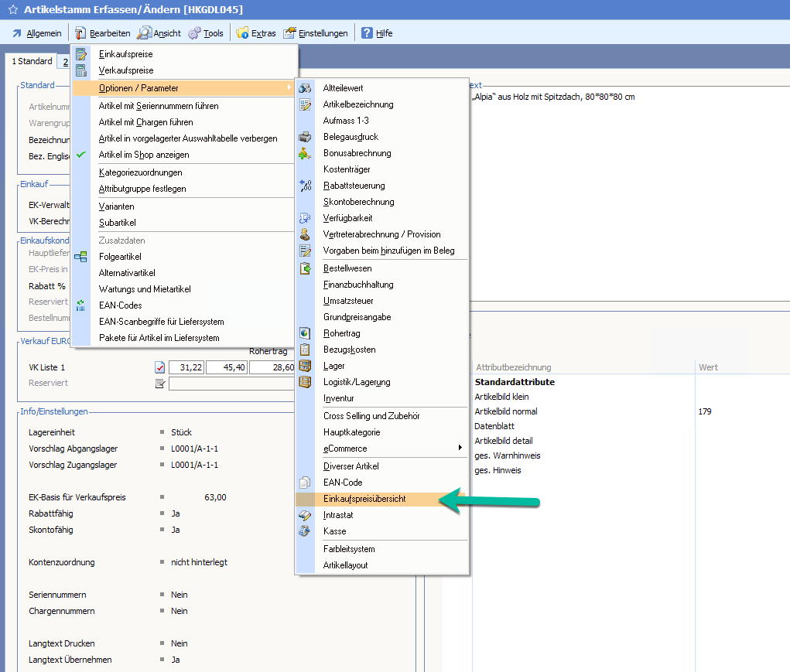Enable Artikel mit Seriennummern führen

click(x=159, y=106)
